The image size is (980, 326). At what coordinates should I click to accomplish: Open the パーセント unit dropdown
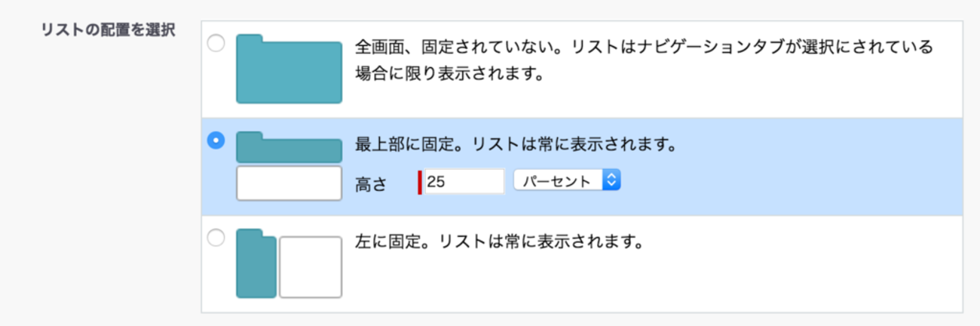pyautogui.click(x=567, y=180)
